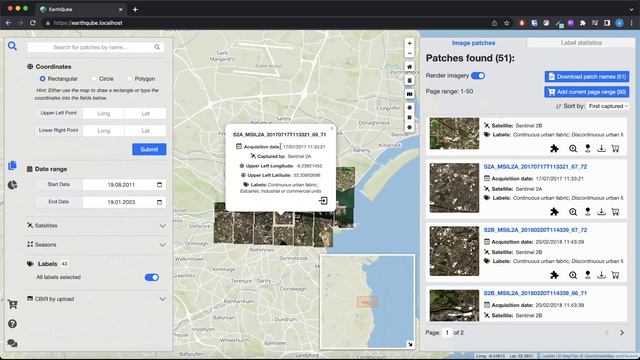Click map pin icon for S2A_MSIL2A_20170717T113321_67_72
This screenshot has width=640, height=360.
[x=587, y=211]
